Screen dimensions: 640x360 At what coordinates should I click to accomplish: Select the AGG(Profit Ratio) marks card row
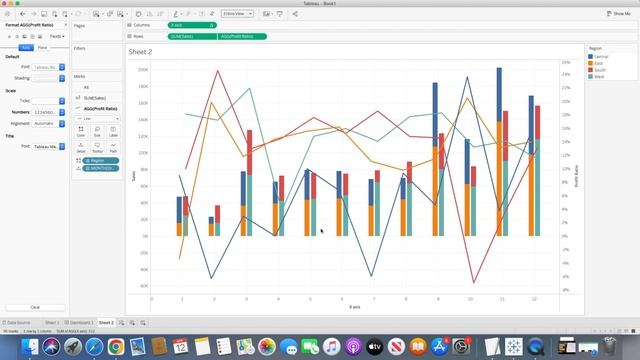tap(97, 109)
